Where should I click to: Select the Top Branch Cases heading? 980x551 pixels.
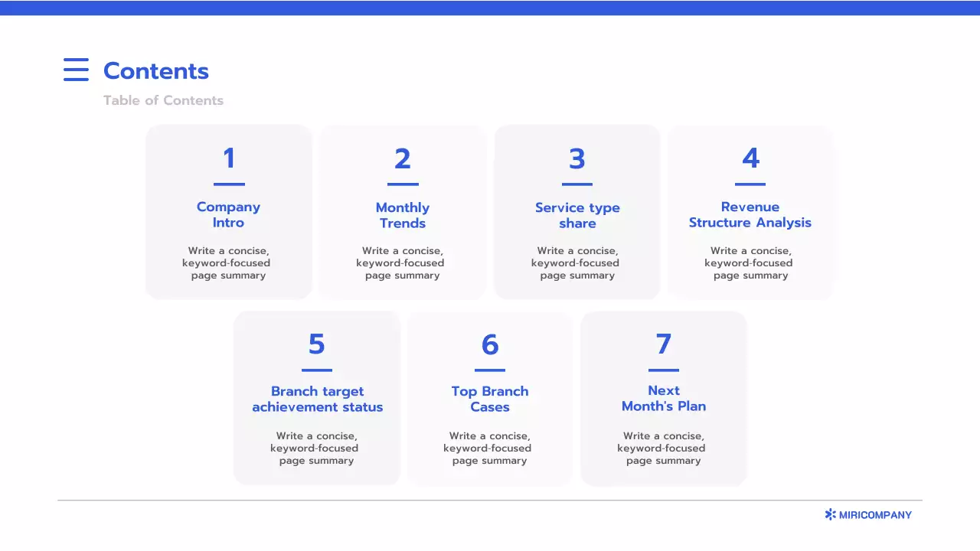[x=490, y=399]
